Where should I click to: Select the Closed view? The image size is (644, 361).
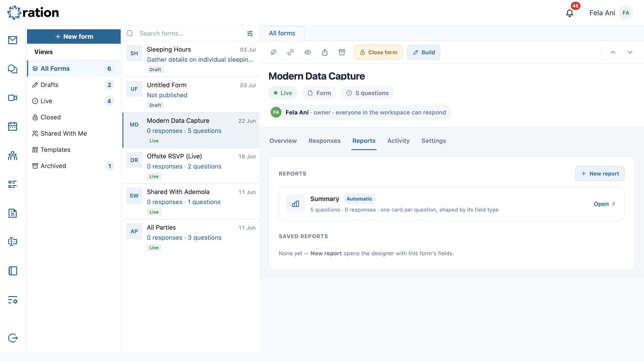point(73,117)
